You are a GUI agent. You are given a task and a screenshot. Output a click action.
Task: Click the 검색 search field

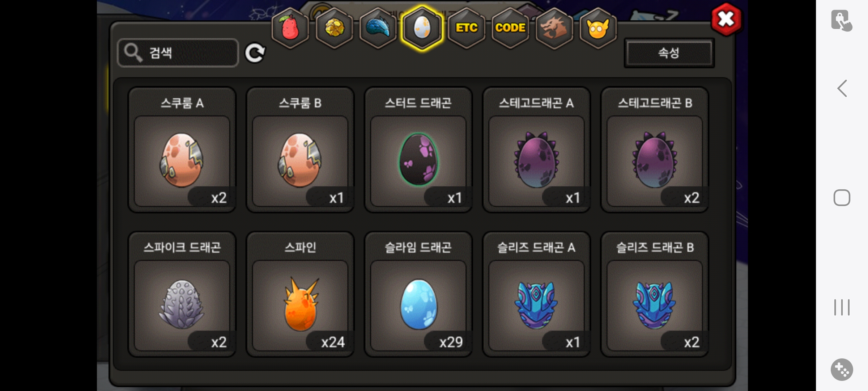point(178,53)
